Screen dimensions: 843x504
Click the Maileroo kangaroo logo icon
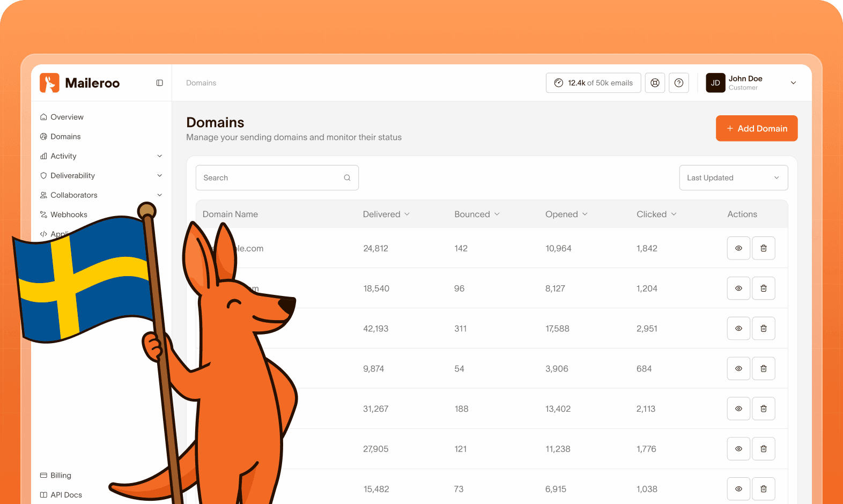pyautogui.click(x=49, y=83)
